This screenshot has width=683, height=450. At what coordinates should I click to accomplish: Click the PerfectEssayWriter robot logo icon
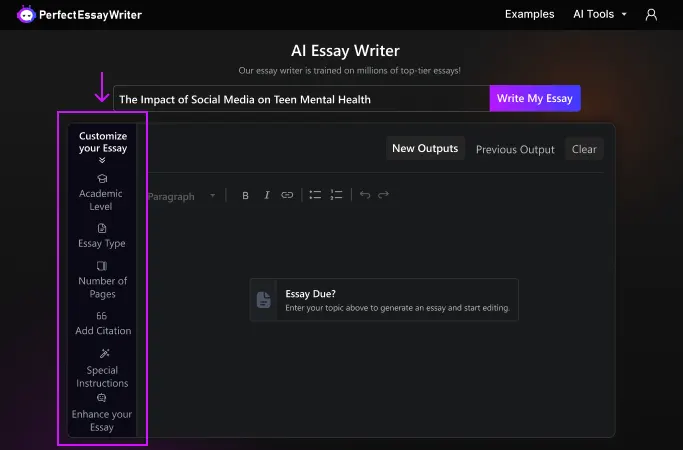tap(26, 15)
